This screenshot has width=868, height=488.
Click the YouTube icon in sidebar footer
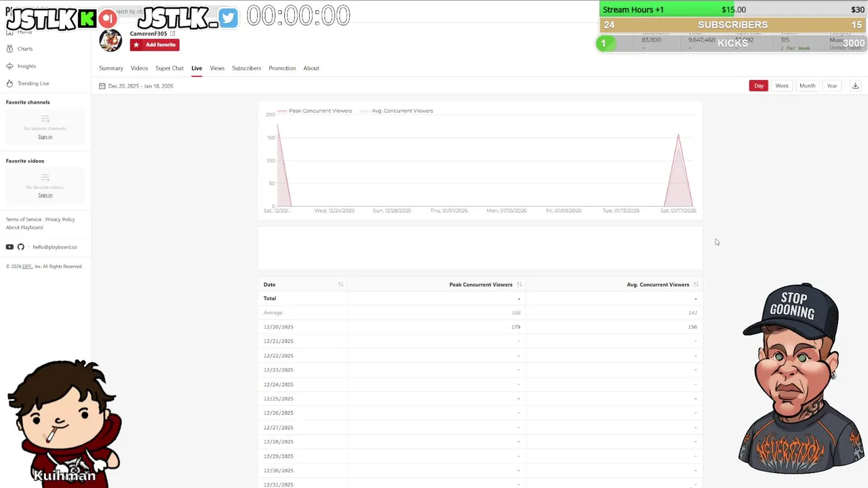9,247
